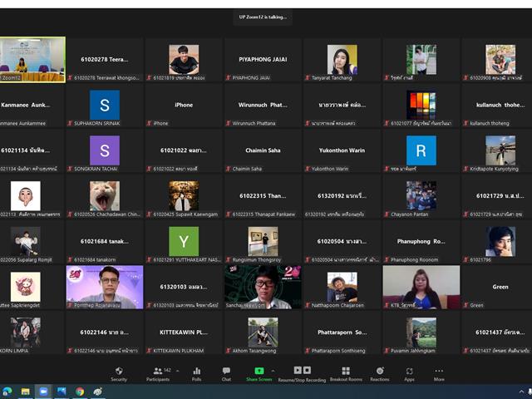Select the 61021796 participant photo tile
532x399 pixels.
coord(500,241)
